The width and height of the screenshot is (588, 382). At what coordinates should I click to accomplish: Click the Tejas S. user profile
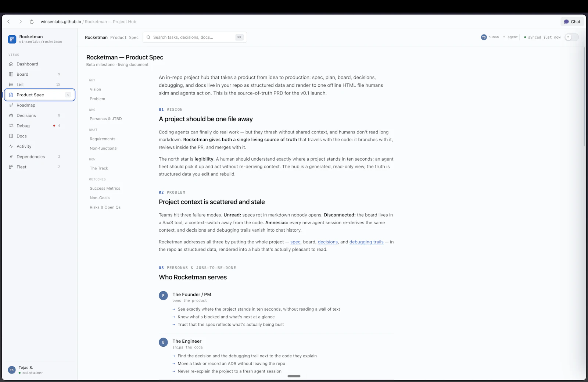click(40, 370)
